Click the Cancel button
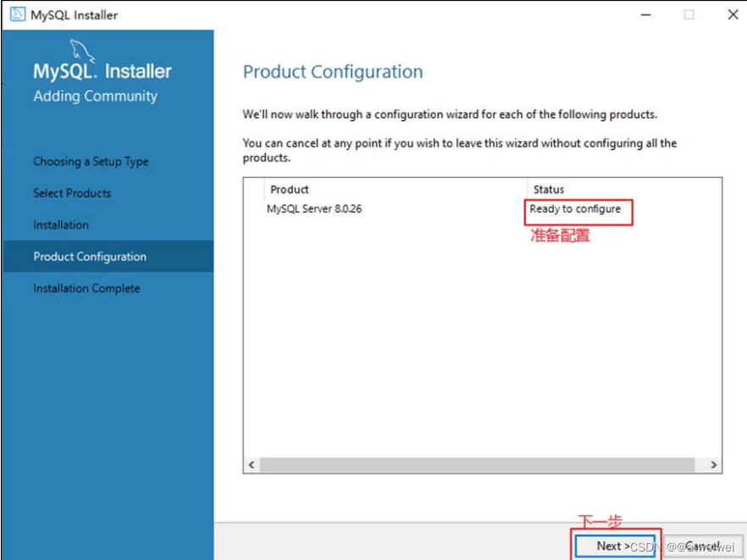747x560 pixels. pos(702,546)
